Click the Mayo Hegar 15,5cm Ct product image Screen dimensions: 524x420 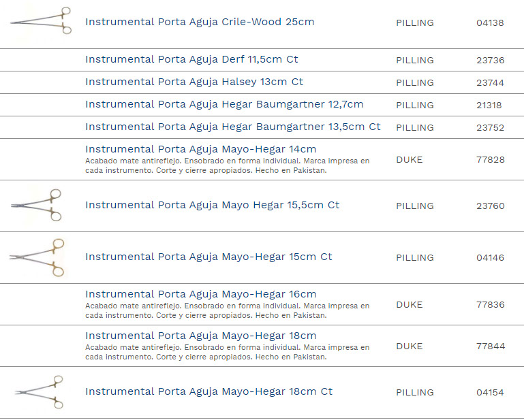click(x=38, y=205)
